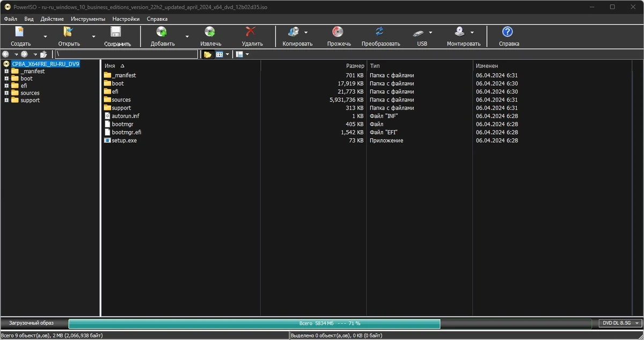
Task: Open the USB dropdown arrow
Action: pos(430,32)
